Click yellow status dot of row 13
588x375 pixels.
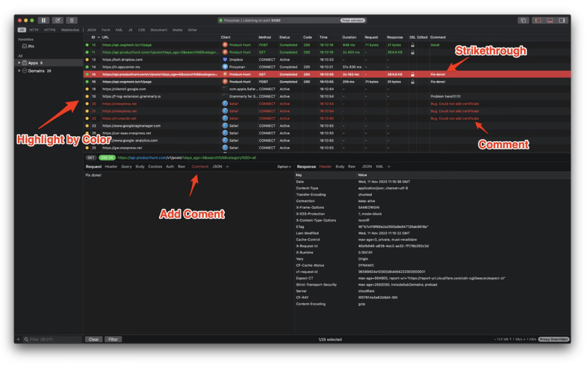tap(87, 59)
